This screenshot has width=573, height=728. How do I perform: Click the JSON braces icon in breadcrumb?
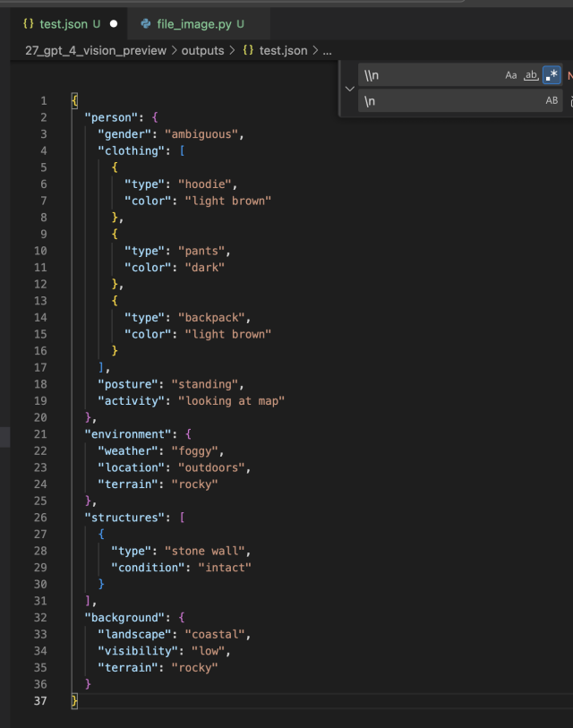[x=248, y=50]
